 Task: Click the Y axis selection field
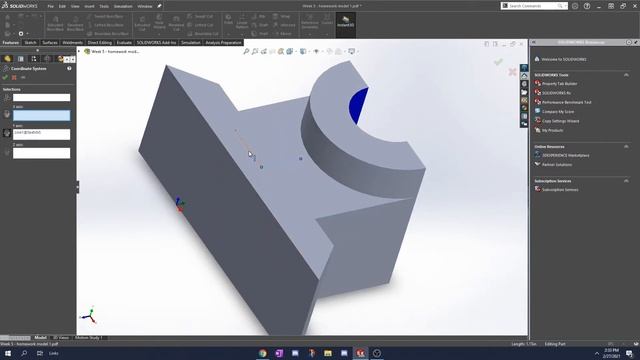(x=41, y=134)
